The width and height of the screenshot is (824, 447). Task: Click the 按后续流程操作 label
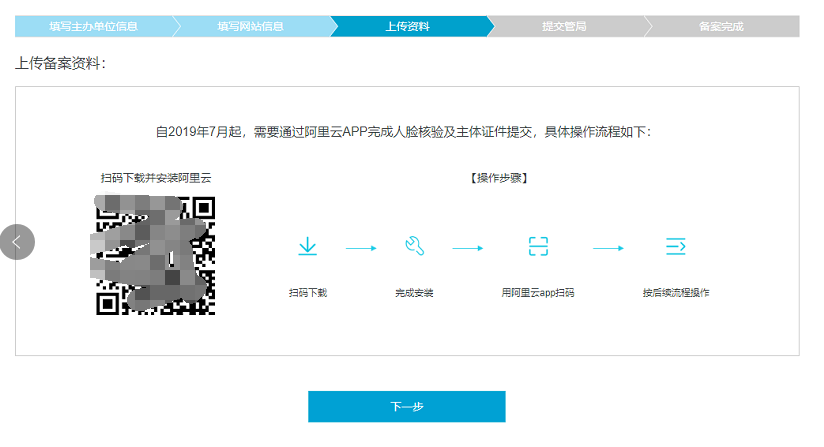676,294
